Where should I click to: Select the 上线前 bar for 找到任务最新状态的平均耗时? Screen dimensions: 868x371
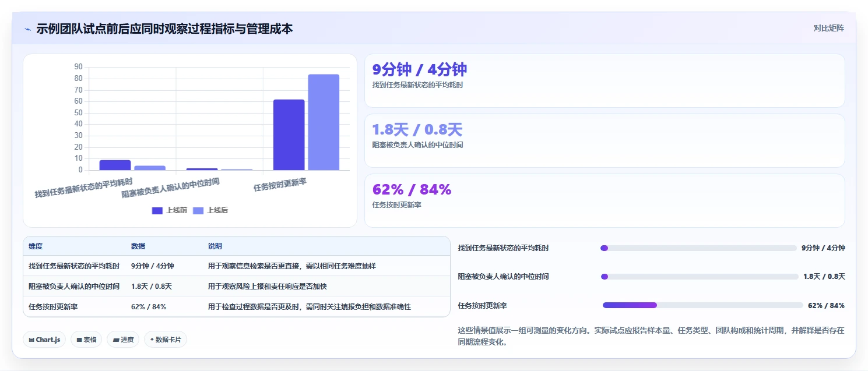click(x=115, y=165)
